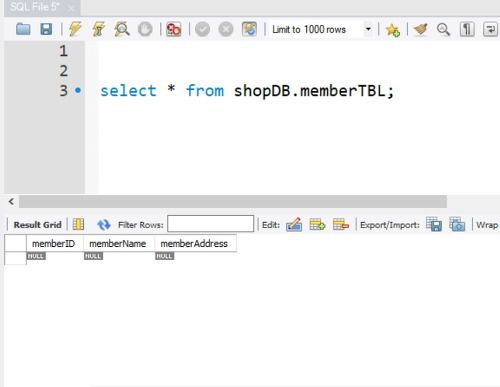Toggle auto-commit mode icon
The image size is (500, 387).
click(249, 29)
